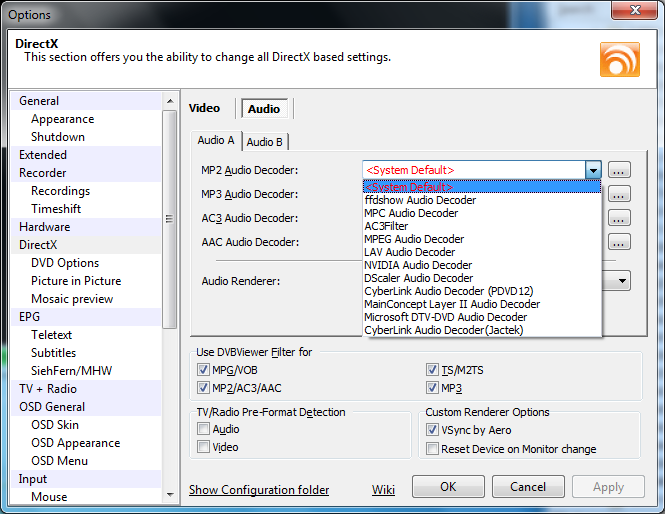Open the Audio Renderer dropdown arrow
Screen dimensions: 665x514
pyautogui.click(x=622, y=281)
